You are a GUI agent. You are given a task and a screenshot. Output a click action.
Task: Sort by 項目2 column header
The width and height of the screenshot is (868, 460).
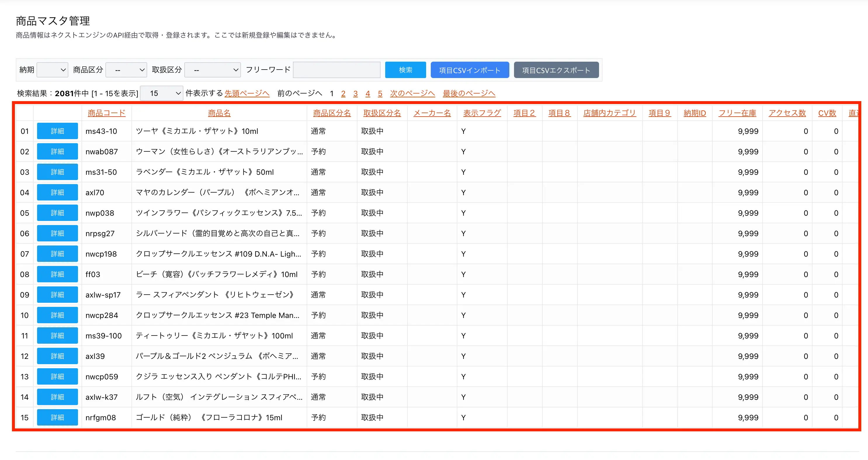click(x=524, y=113)
